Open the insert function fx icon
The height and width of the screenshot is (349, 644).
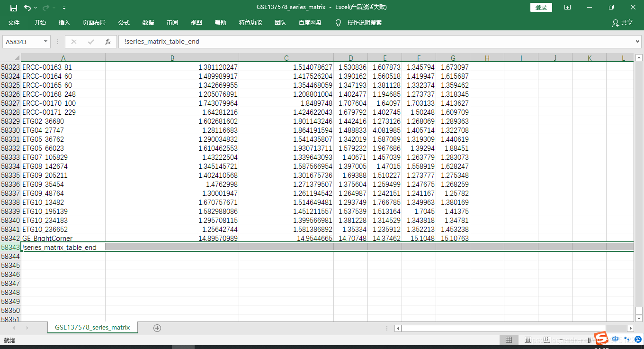point(108,42)
